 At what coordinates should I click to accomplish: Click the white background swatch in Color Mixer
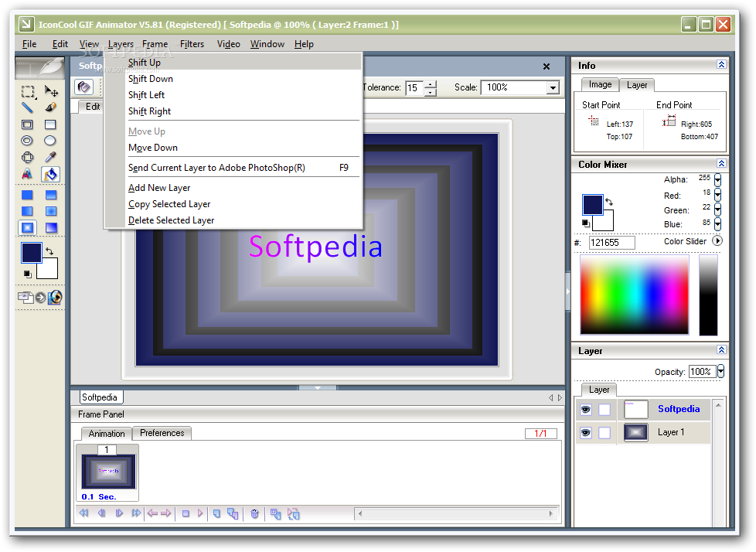(x=607, y=223)
